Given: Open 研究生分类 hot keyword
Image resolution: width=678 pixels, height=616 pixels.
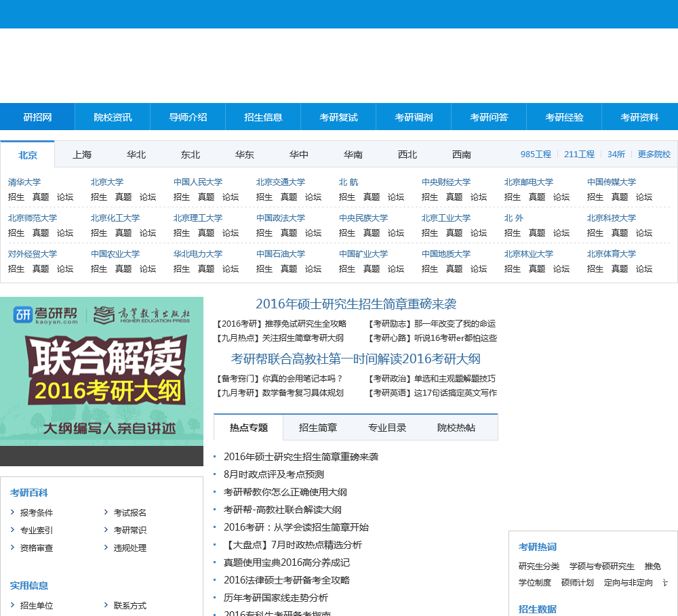Looking at the screenshot, I should click(539, 567).
